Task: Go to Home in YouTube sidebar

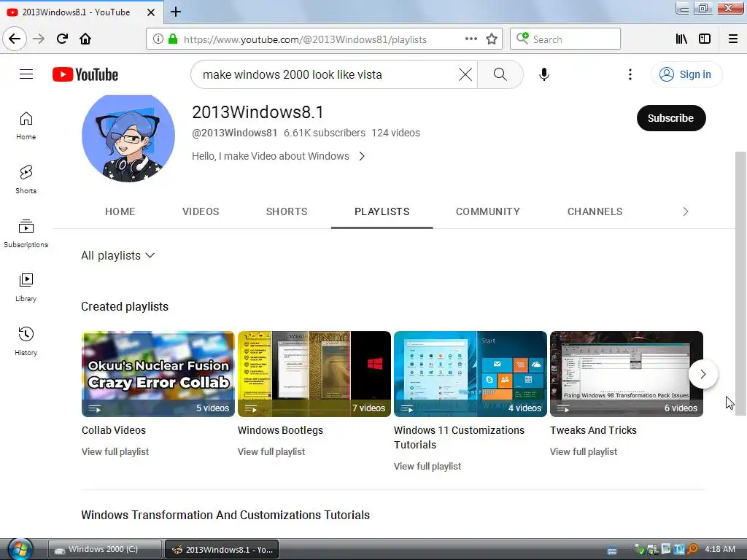Action: point(26,125)
